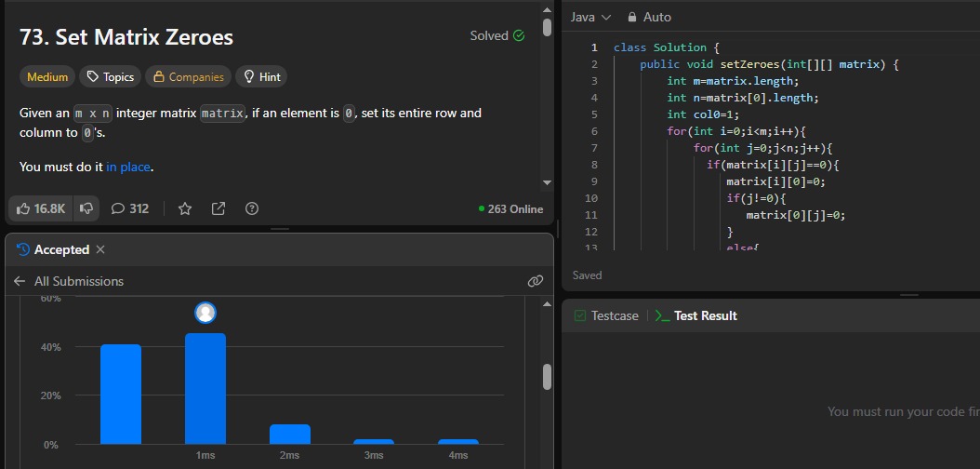Click the thumbs down dislike icon
This screenshot has width=980, height=469.
86,208
